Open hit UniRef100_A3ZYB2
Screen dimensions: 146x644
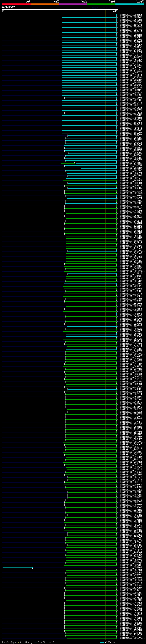click(131, 565)
